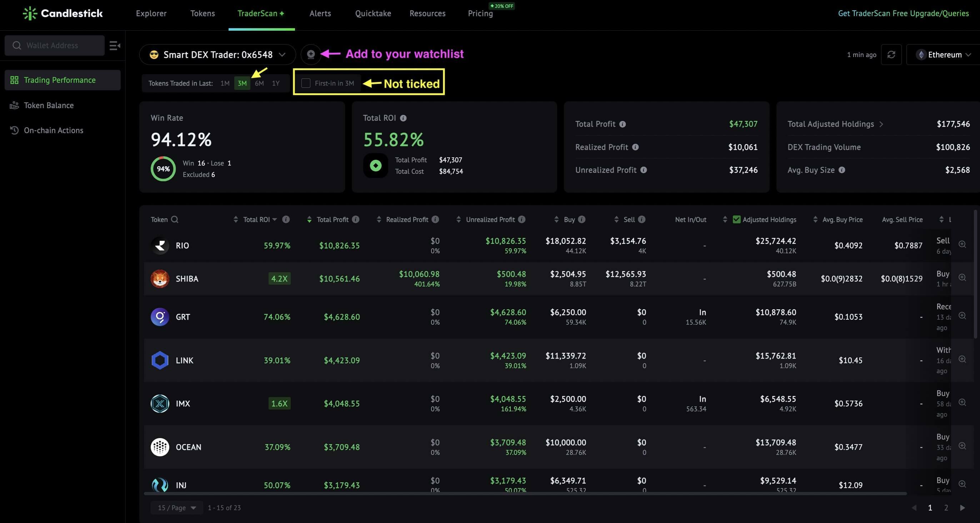This screenshot has width=980, height=523.
Task: Open RIO row magnifier detail icon
Action: [x=962, y=244]
